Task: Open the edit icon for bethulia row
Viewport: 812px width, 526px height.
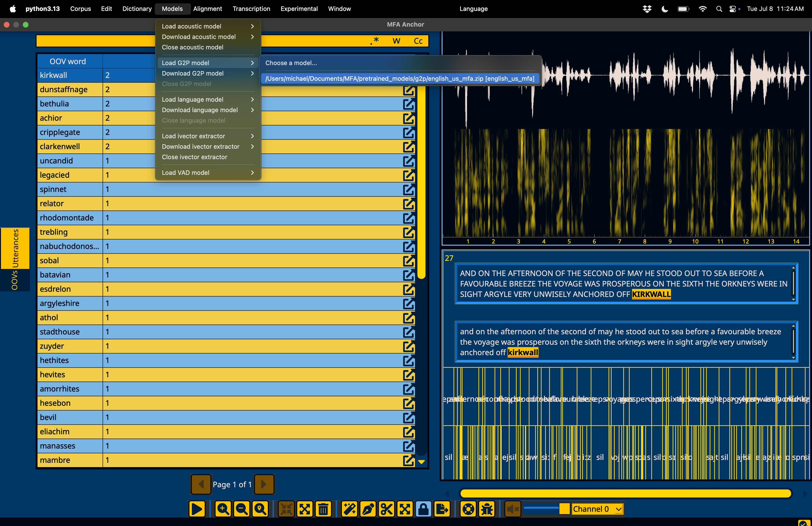Action: coord(408,104)
